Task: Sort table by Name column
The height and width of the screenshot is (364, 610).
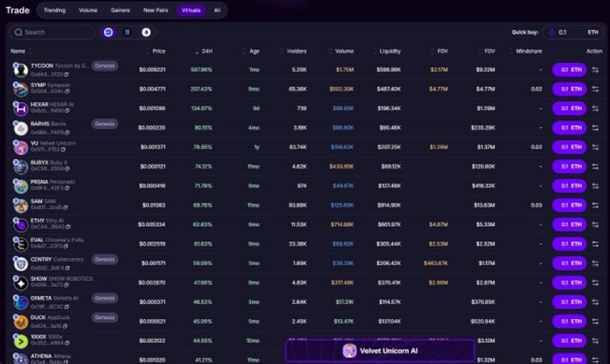Action: 21,52
